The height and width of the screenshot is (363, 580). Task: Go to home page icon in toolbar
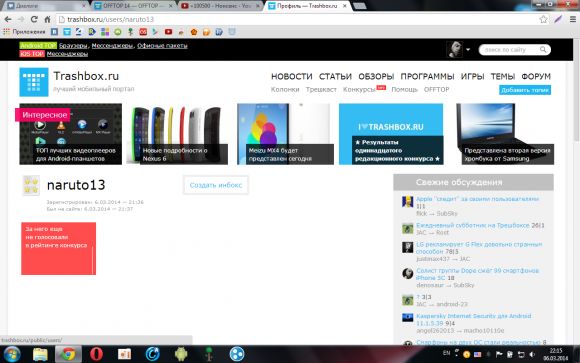47,19
